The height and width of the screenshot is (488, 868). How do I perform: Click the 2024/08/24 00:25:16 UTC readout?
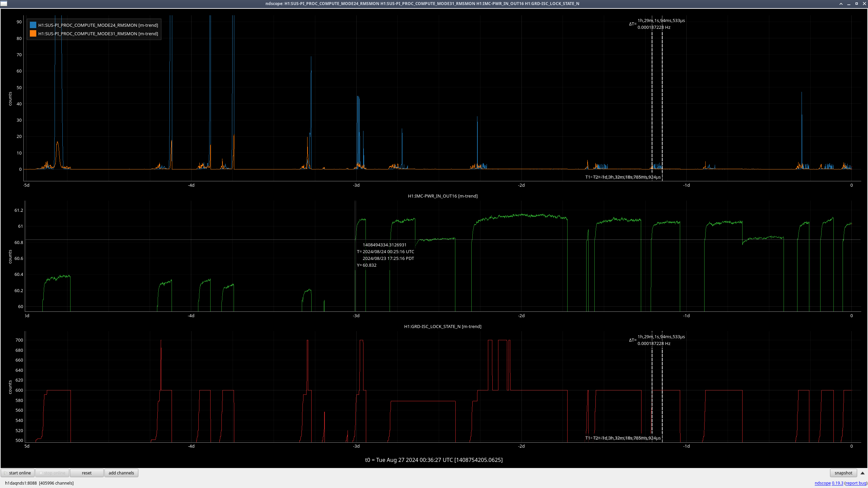388,251
